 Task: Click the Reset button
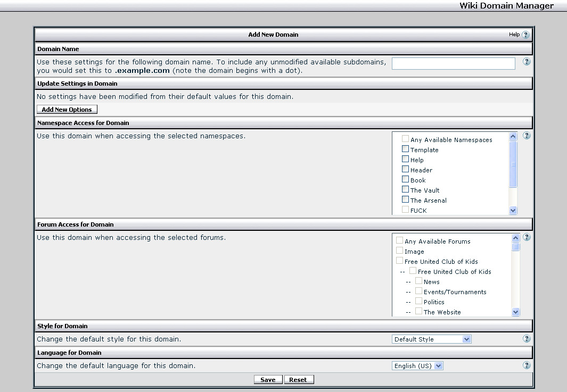pos(298,380)
